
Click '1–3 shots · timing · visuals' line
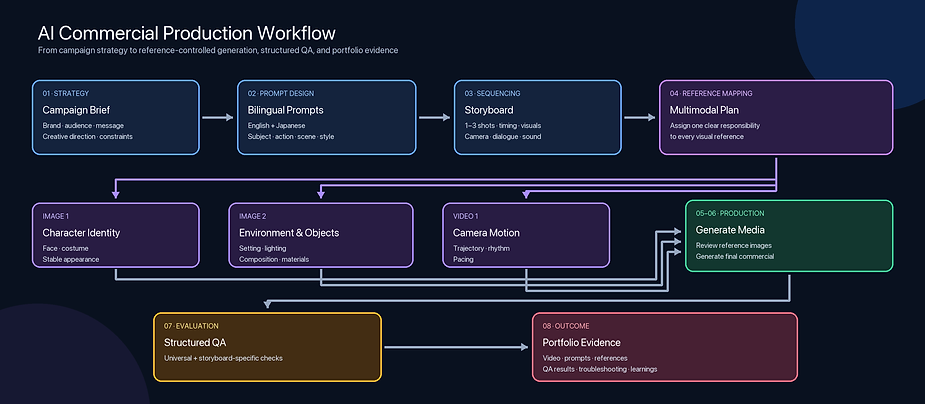point(503,126)
